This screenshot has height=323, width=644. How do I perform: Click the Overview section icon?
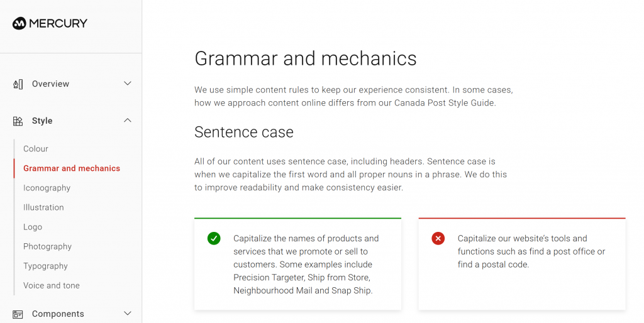pyautogui.click(x=18, y=84)
